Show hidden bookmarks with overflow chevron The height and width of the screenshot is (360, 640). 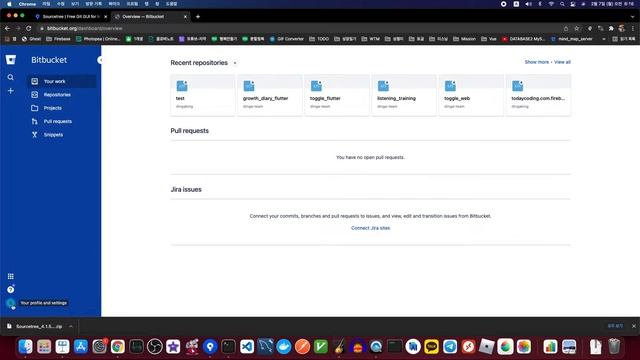point(604,39)
